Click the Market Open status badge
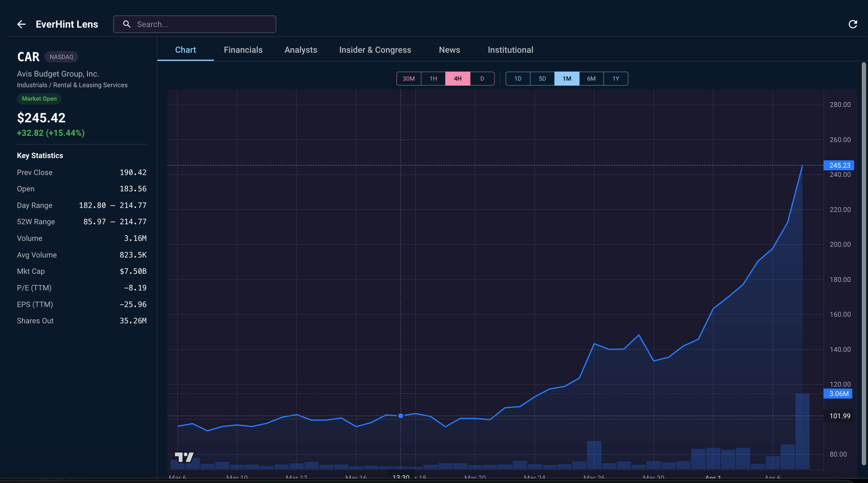868x483 pixels. (39, 99)
